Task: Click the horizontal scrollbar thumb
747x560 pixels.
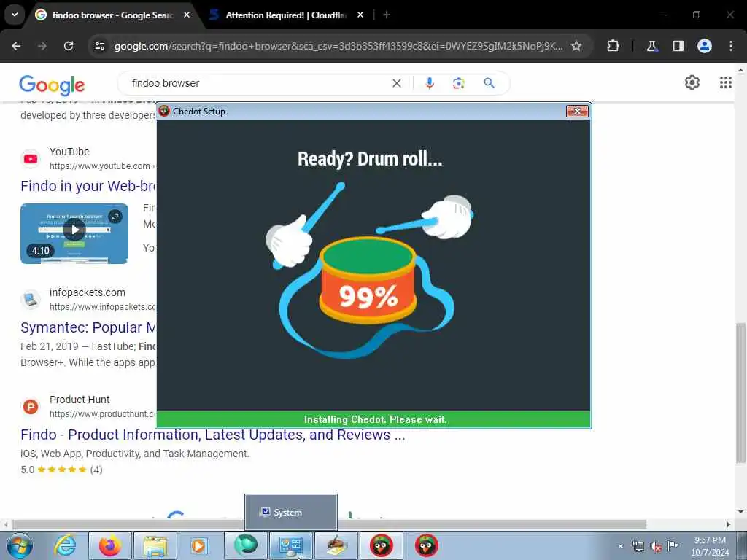Action: click(x=329, y=524)
